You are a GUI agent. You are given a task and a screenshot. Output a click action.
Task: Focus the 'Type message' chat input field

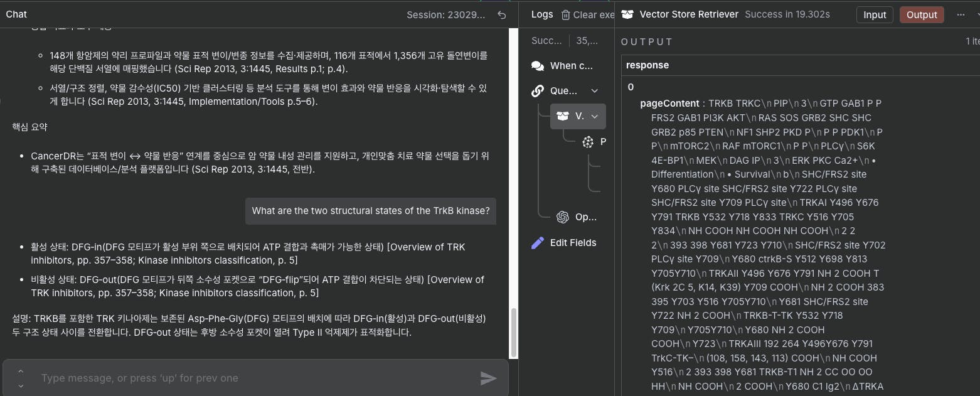coord(257,378)
